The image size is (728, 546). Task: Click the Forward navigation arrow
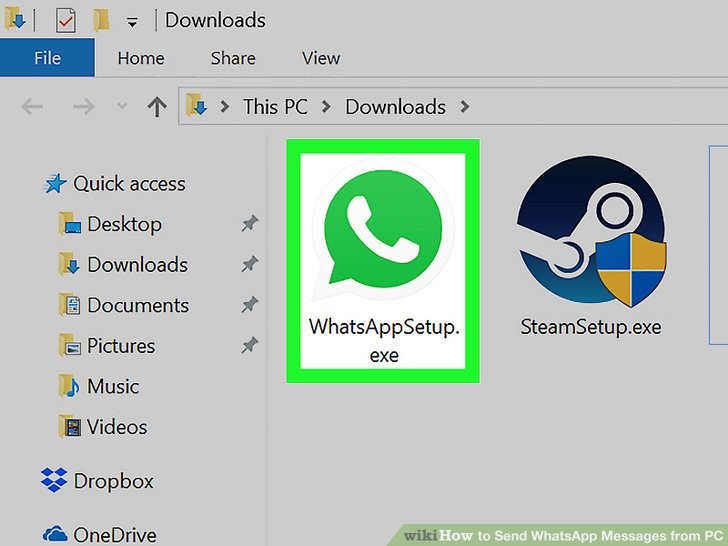coord(84,107)
